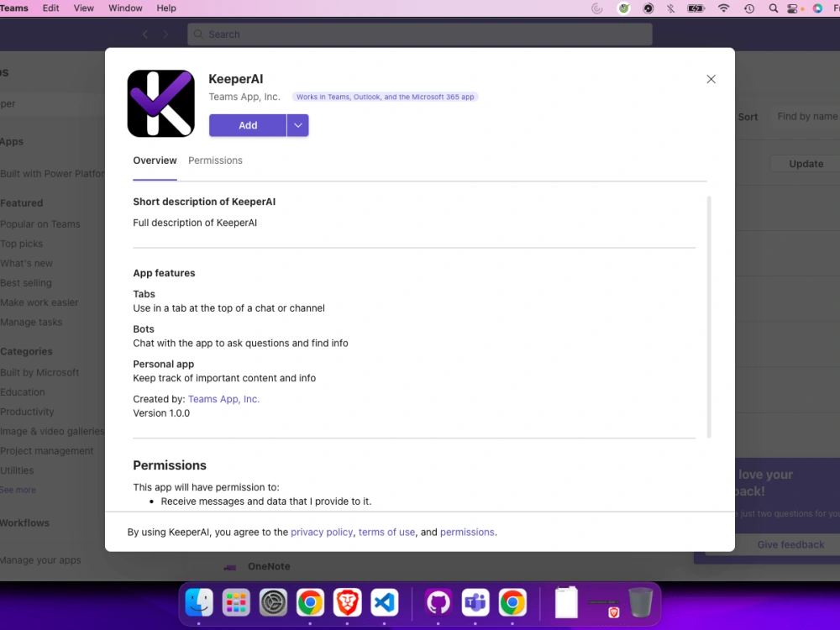Click the Teams search field
Viewport: 840px width, 630px height.
(420, 34)
